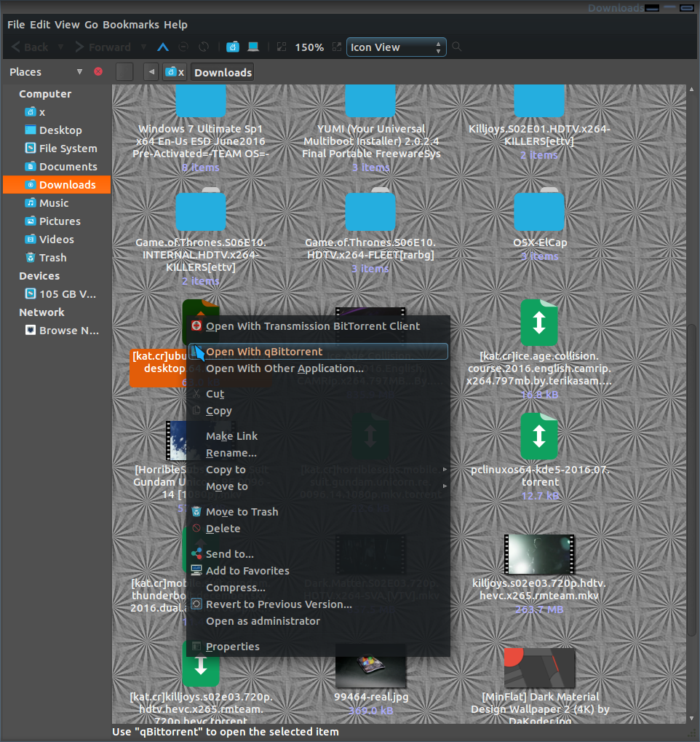700x742 pixels.
Task: Close the Places sidebar with red X
Action: pyautogui.click(x=98, y=71)
